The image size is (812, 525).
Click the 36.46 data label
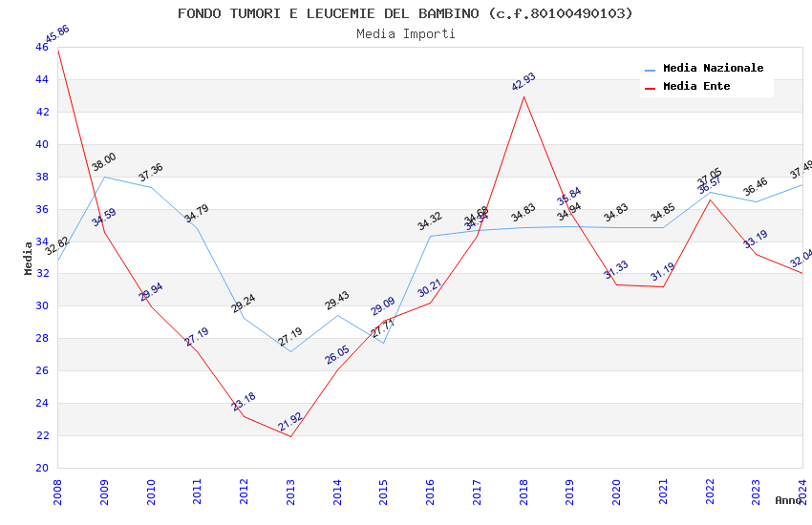[x=756, y=187]
